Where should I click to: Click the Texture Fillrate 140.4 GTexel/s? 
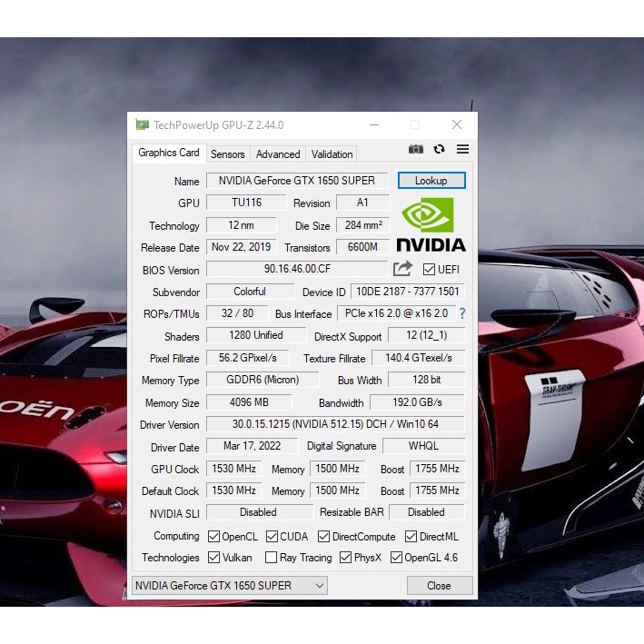click(418, 358)
